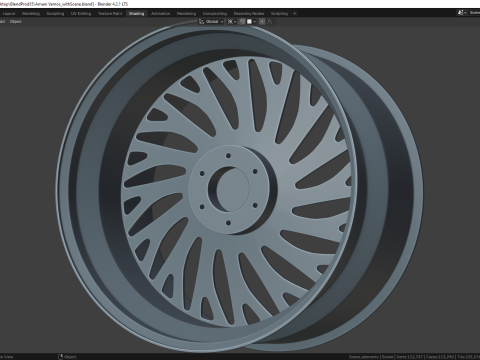Open the Texture Paint workspace
This screenshot has width=480, height=360.
click(110, 14)
